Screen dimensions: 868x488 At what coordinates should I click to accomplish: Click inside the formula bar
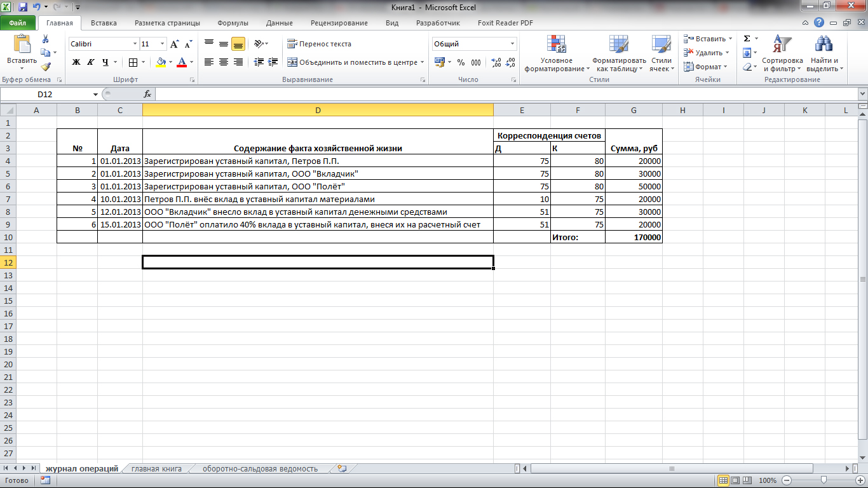point(505,94)
